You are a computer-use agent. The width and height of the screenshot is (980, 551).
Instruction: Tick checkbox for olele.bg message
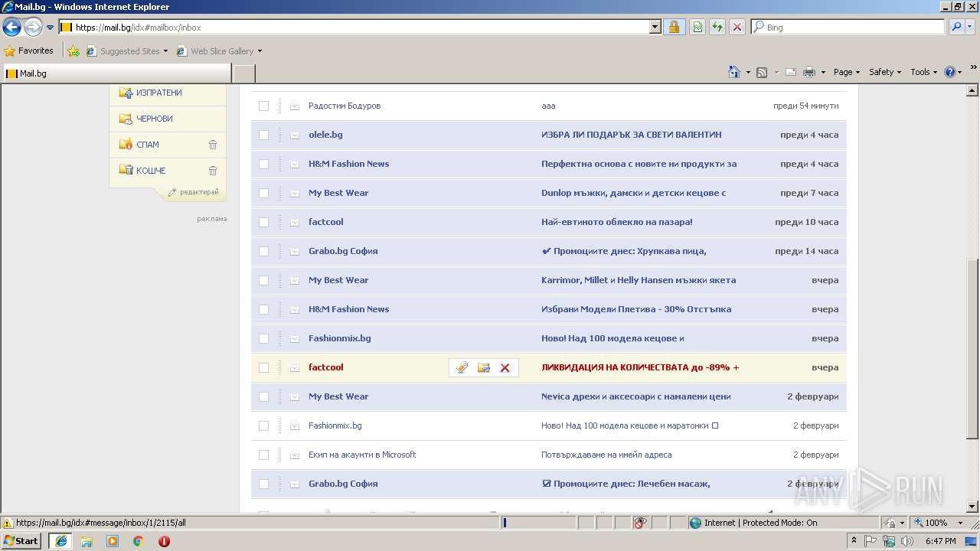[263, 135]
